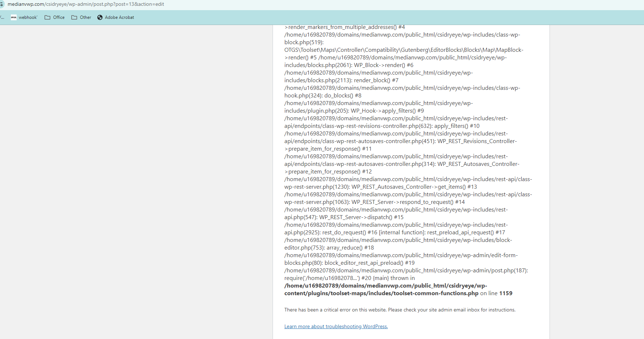Click the critical error message text

click(x=400, y=310)
